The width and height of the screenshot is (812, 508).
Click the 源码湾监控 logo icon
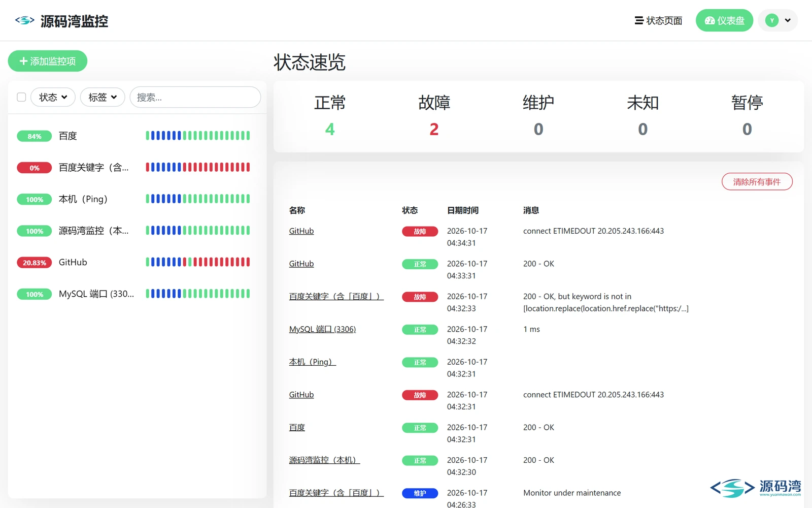coord(25,20)
